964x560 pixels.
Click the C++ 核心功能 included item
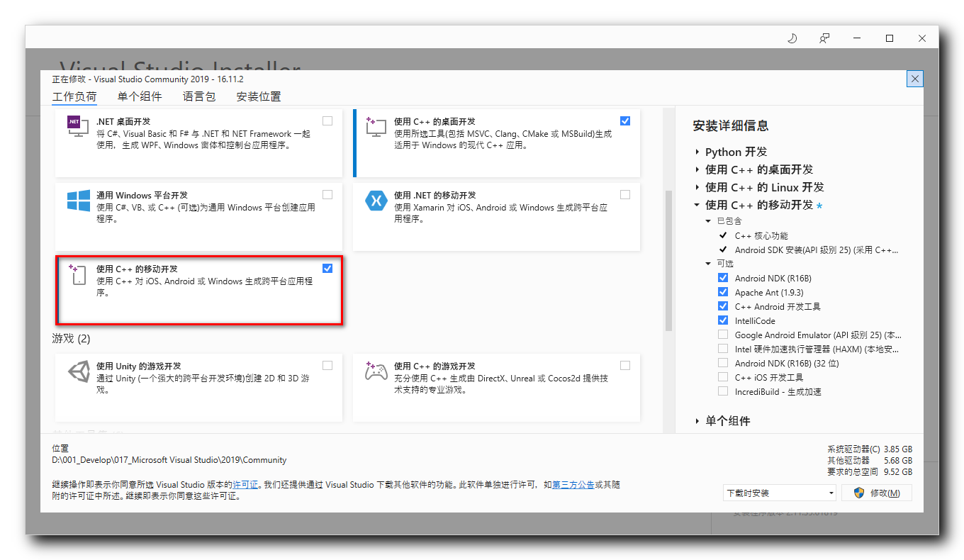(761, 235)
